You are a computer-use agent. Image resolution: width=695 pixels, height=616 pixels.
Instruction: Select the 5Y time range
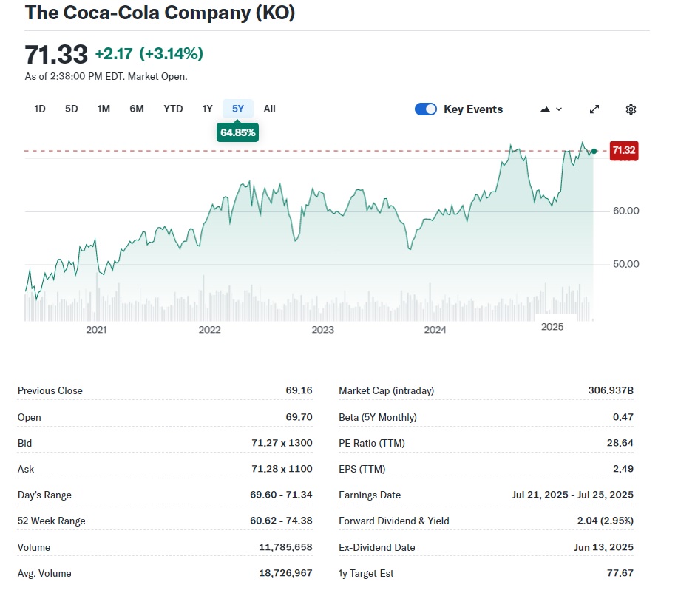pyautogui.click(x=238, y=109)
